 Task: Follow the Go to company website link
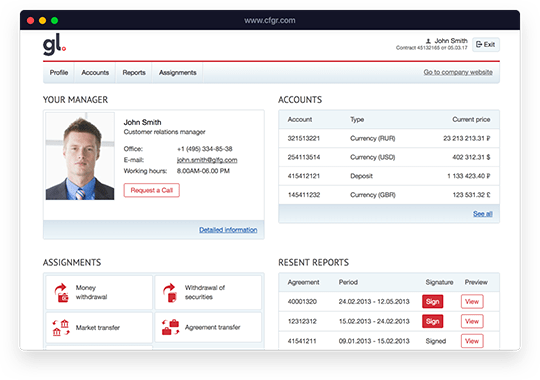coord(458,72)
